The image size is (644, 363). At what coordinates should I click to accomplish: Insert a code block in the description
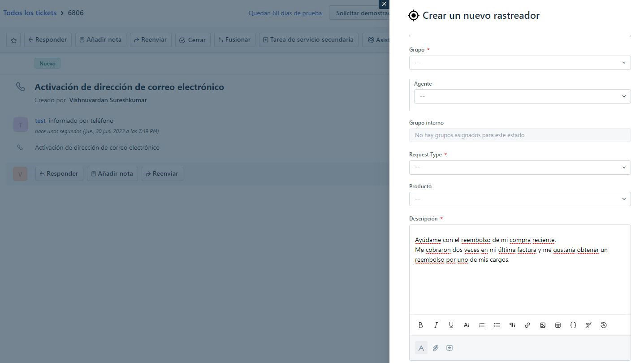[573, 325]
